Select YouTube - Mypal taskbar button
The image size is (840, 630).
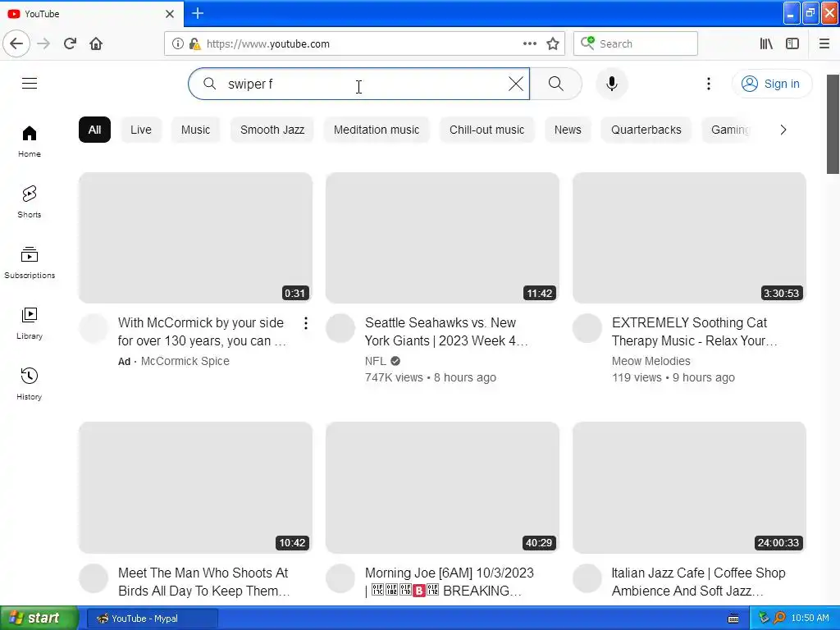[x=152, y=619]
